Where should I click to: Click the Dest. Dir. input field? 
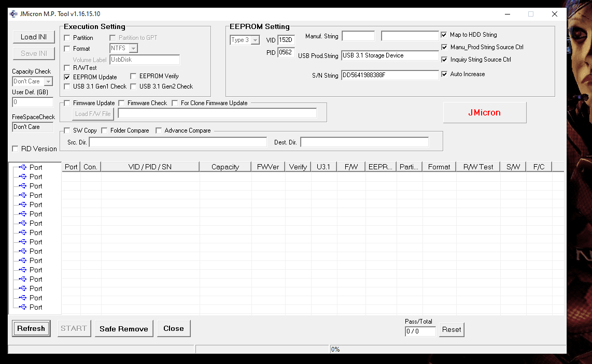point(364,142)
